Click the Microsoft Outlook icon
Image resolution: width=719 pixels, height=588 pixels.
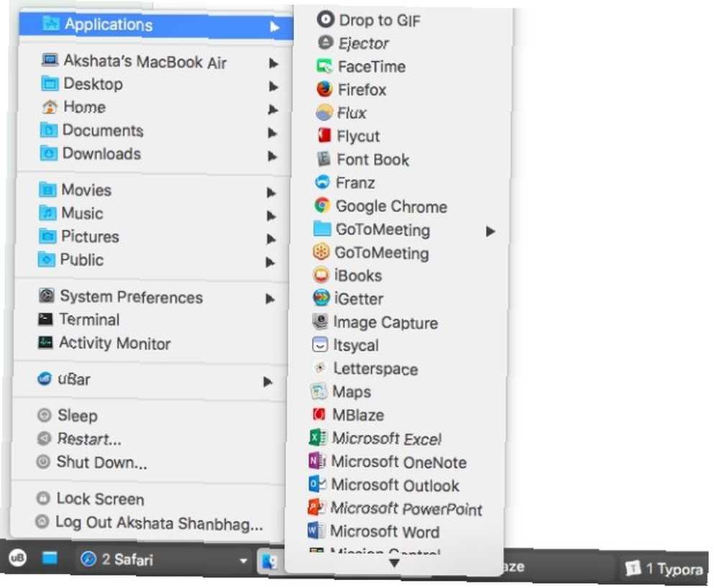(x=317, y=484)
